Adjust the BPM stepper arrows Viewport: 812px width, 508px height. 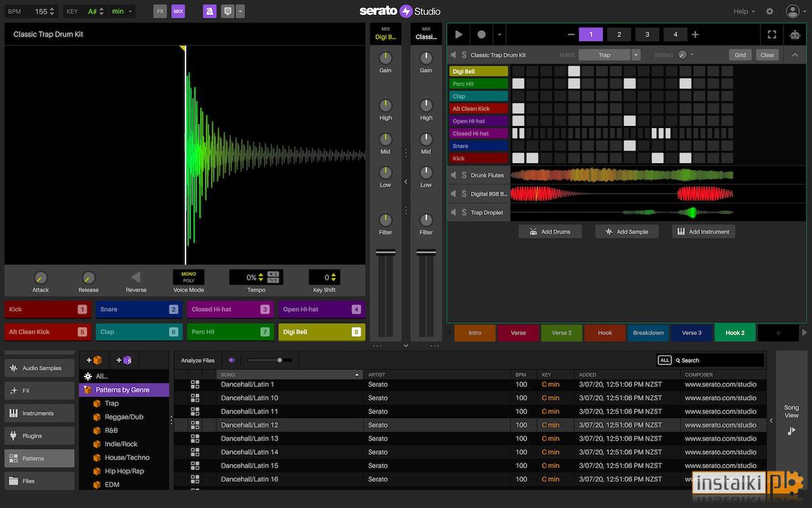53,12
